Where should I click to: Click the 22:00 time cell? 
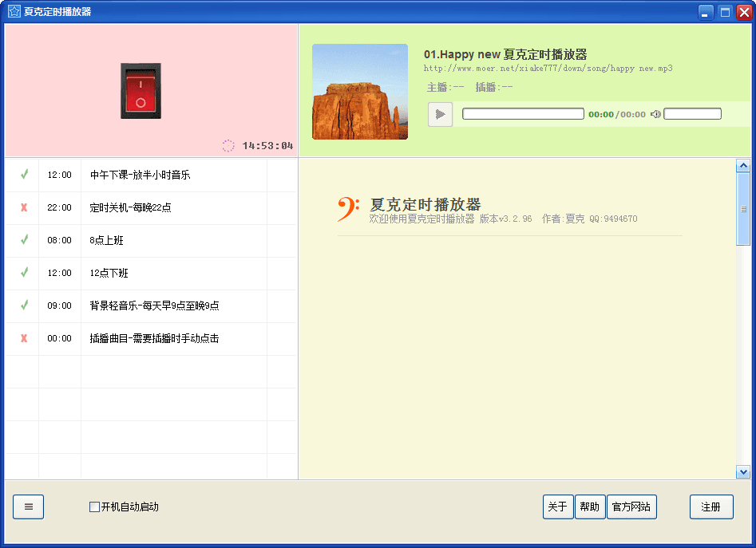pyautogui.click(x=59, y=207)
